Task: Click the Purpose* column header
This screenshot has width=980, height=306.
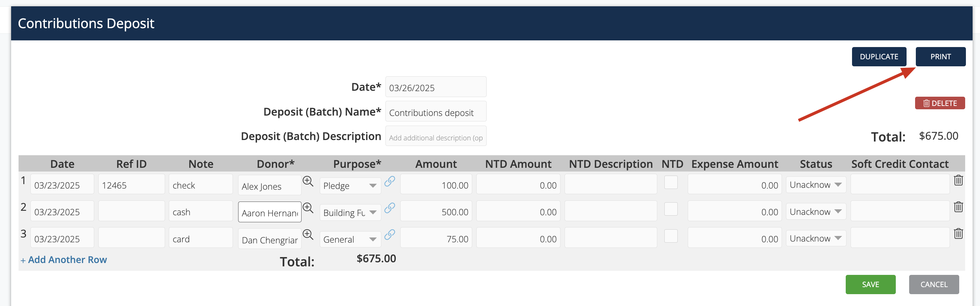Action: (357, 164)
